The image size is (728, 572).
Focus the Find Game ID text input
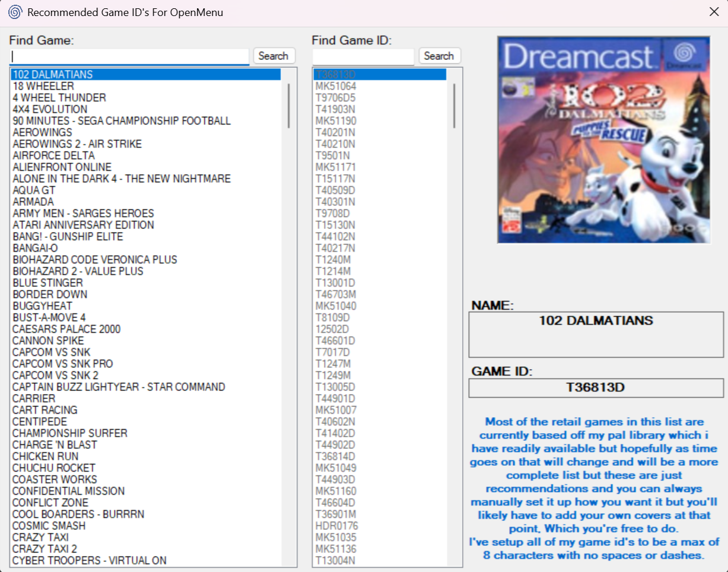(363, 56)
